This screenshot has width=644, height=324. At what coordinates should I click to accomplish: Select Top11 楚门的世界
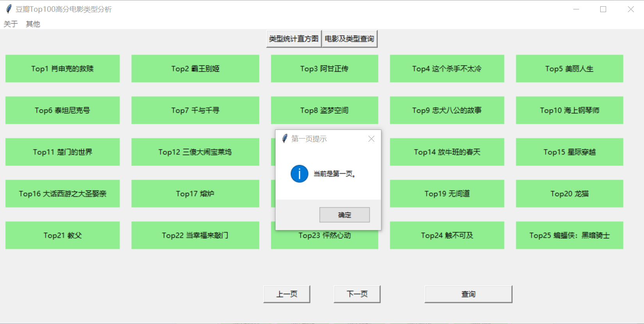63,152
